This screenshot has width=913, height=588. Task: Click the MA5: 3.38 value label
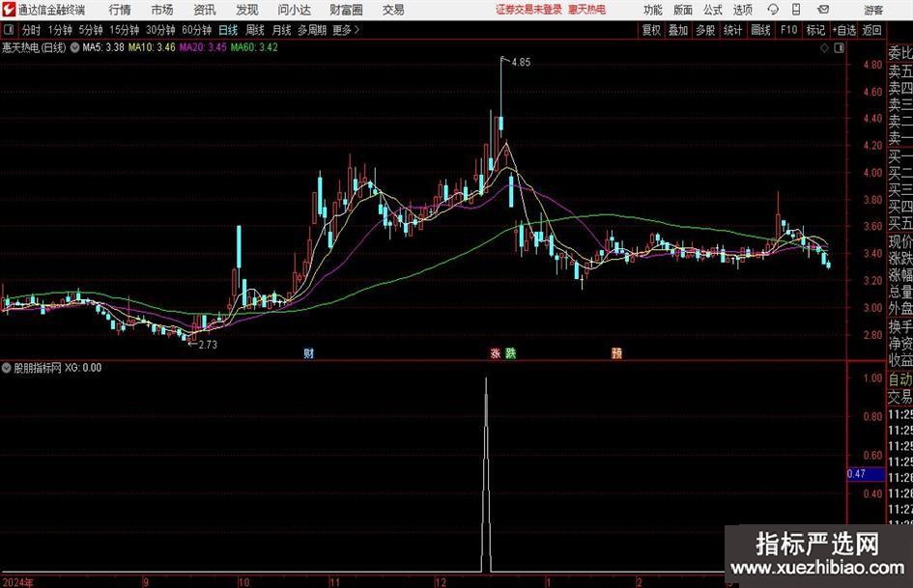pyautogui.click(x=103, y=47)
